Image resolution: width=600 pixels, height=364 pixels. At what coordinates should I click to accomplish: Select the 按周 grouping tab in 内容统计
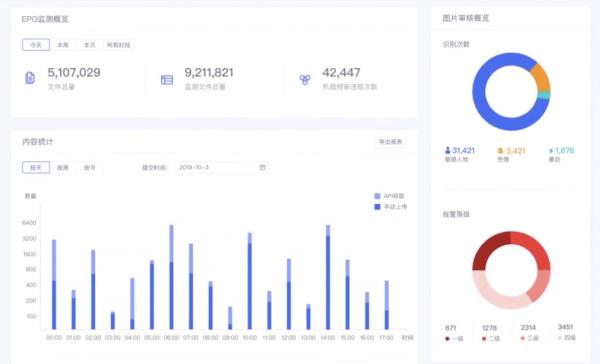pyautogui.click(x=63, y=168)
